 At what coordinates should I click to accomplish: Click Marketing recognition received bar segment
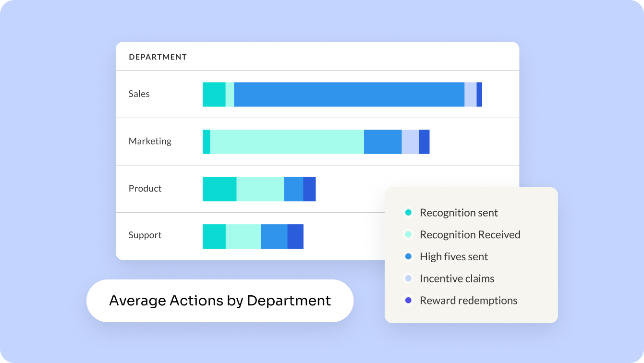point(287,142)
